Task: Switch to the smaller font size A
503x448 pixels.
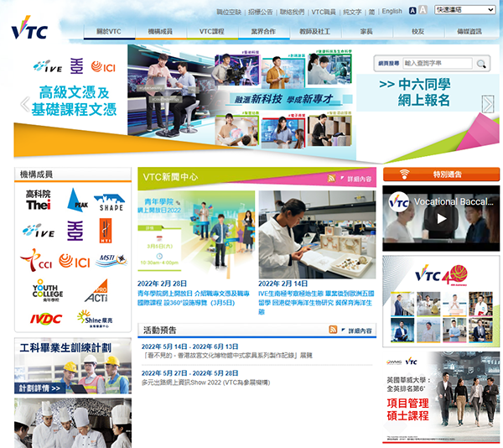Action: coord(412,11)
